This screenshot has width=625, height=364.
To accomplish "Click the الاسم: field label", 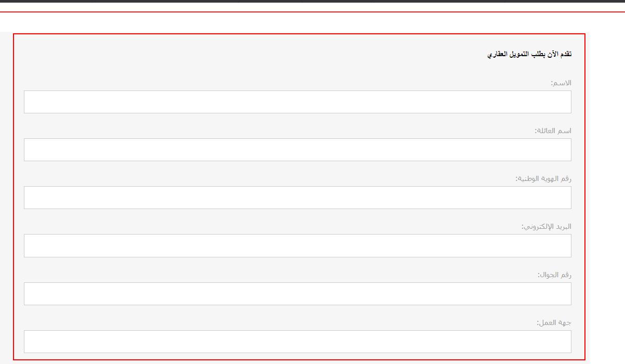I will click(561, 83).
